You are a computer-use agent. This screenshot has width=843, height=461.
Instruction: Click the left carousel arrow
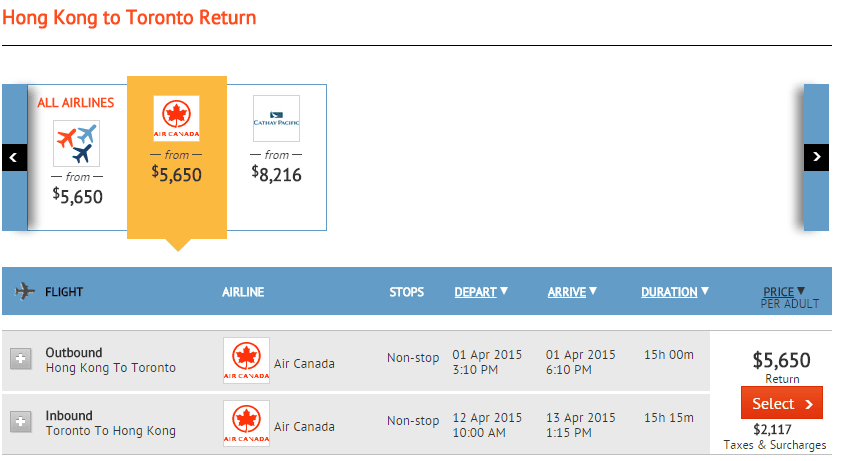click(14, 157)
